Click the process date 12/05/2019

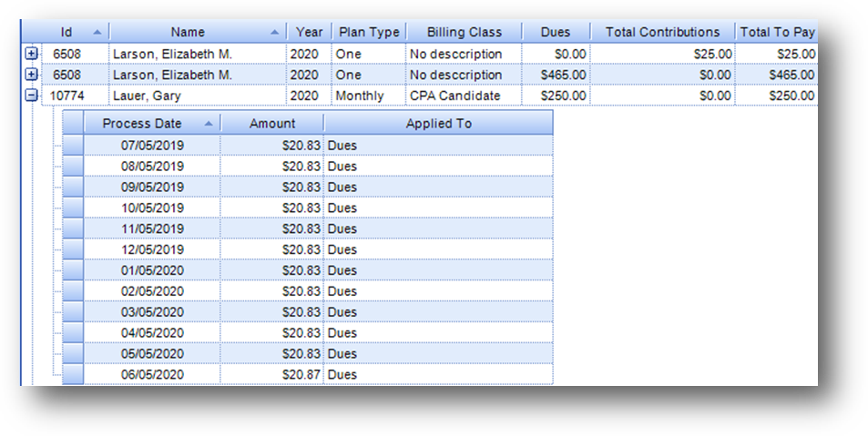(152, 249)
